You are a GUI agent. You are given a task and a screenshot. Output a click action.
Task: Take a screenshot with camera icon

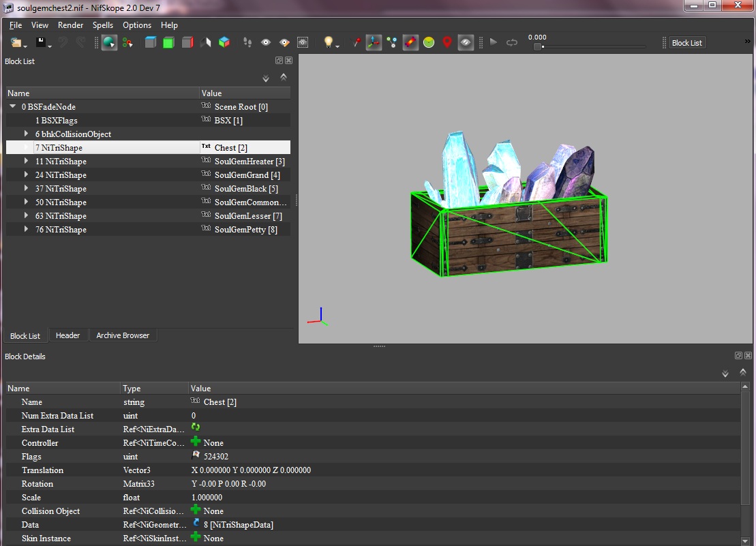(x=303, y=43)
